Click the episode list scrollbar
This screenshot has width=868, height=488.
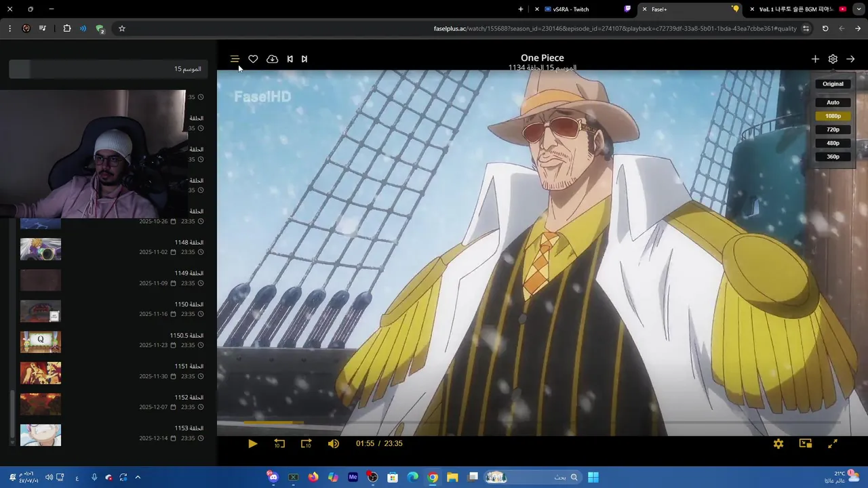click(x=12, y=413)
